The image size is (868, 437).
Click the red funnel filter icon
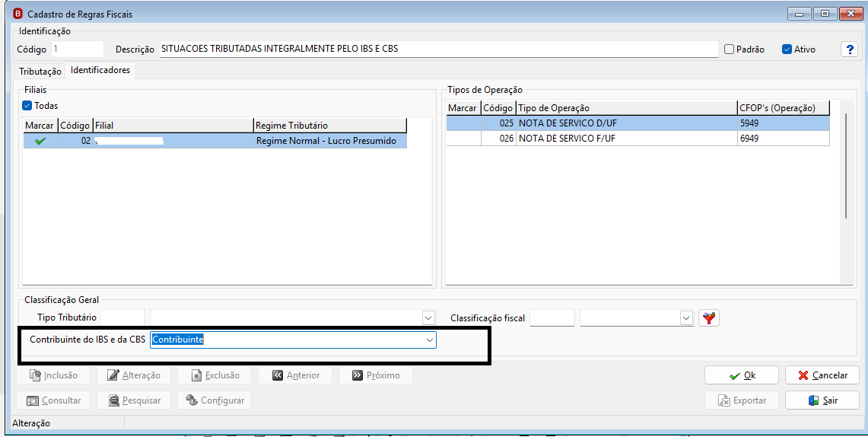[708, 318]
